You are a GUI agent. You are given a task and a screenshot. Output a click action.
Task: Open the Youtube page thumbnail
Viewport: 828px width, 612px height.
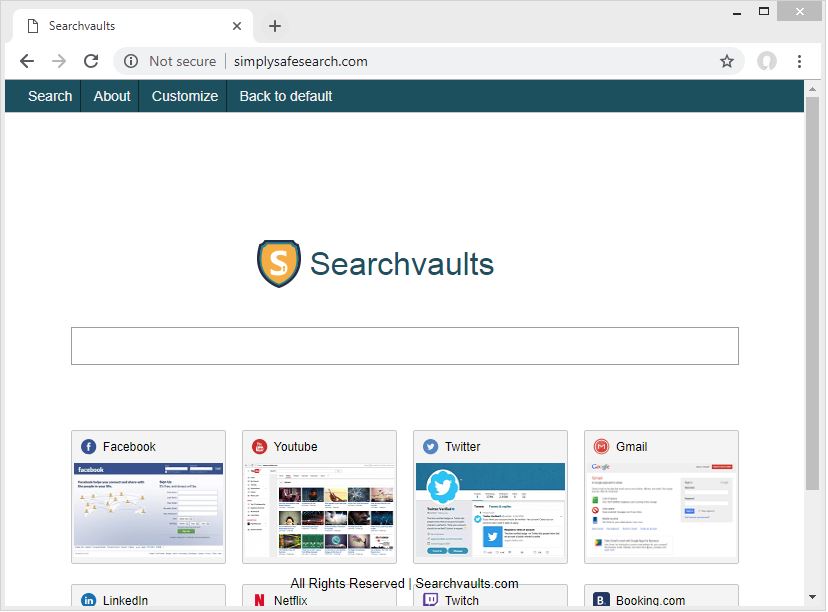319,509
